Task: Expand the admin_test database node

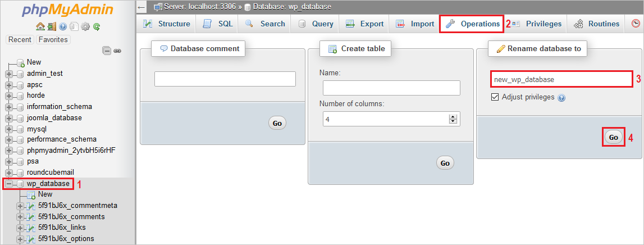Action: [9, 74]
